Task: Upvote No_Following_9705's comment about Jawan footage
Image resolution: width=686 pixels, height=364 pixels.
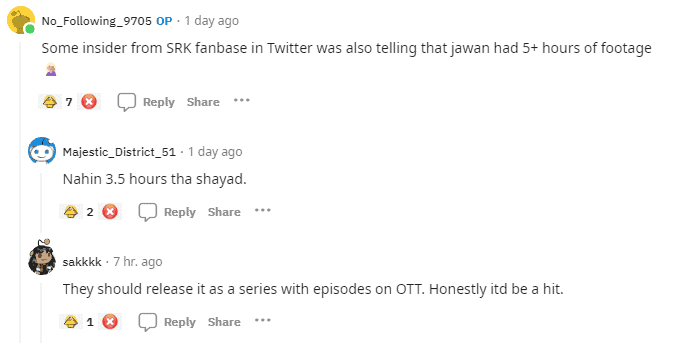Action: coord(49,102)
